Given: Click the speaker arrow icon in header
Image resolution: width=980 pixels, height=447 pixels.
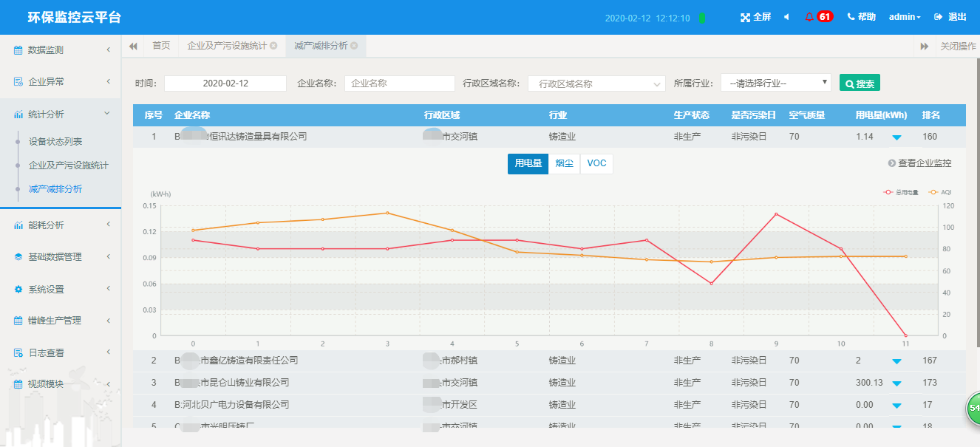Looking at the screenshot, I should [786, 17].
